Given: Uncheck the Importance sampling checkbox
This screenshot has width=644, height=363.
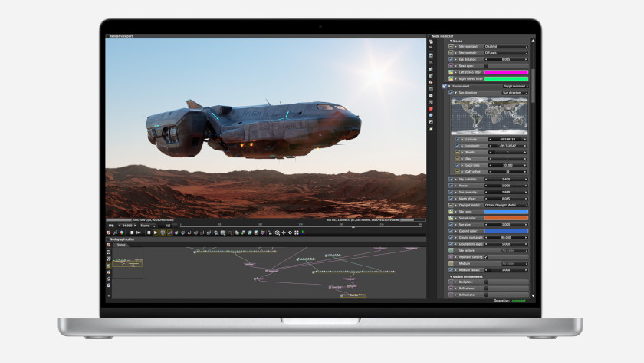Looking at the screenshot, I should tap(486, 257).
